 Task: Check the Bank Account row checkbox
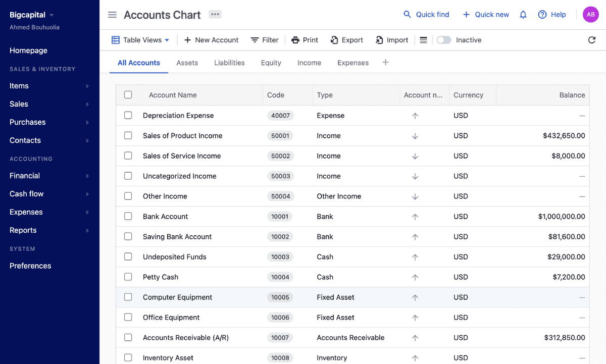[128, 216]
